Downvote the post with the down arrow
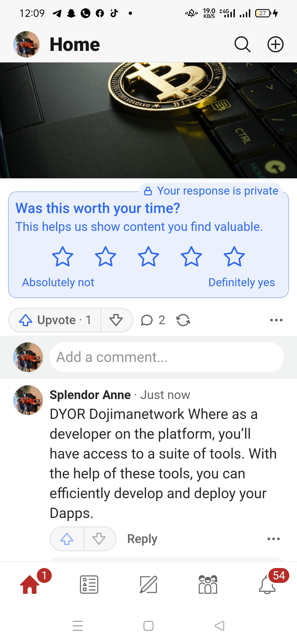The image size is (297, 644). coord(116,320)
